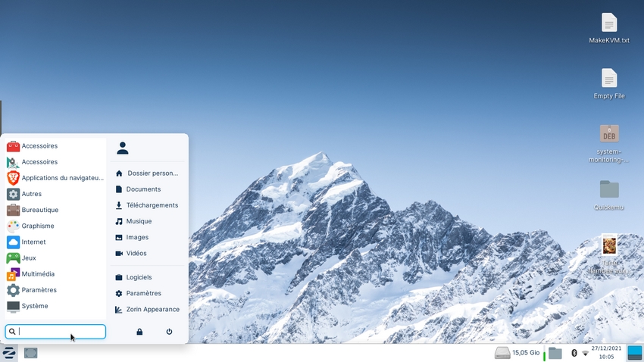The width and height of the screenshot is (644, 362).
Task: Click the system-monitoring DEB package icon
Action: pyautogui.click(x=609, y=134)
